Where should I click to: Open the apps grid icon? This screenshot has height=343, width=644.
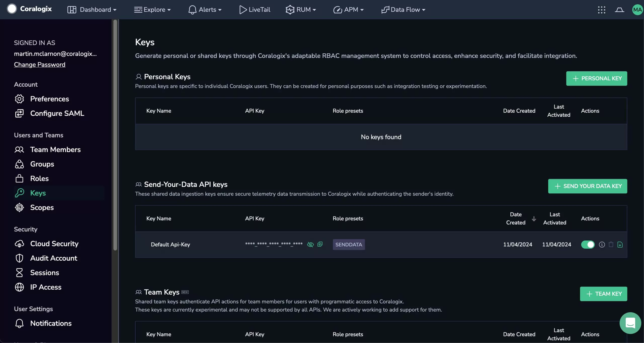pyautogui.click(x=601, y=10)
